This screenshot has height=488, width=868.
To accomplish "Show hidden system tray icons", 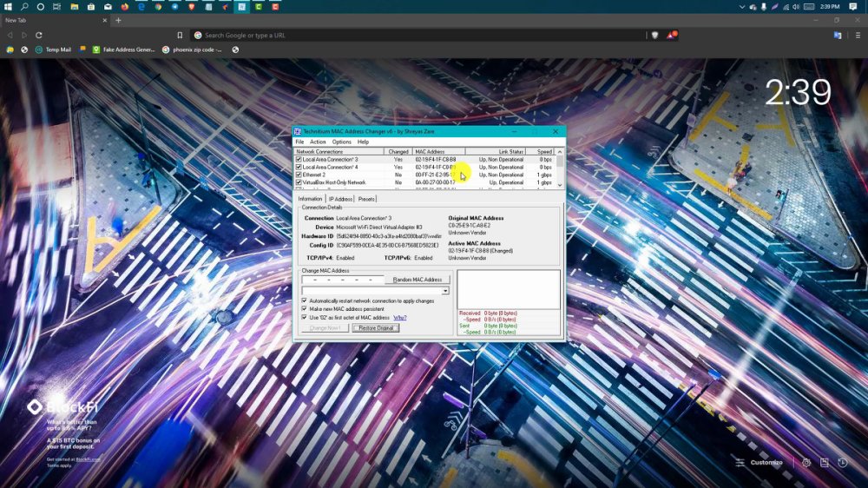I will [x=742, y=7].
